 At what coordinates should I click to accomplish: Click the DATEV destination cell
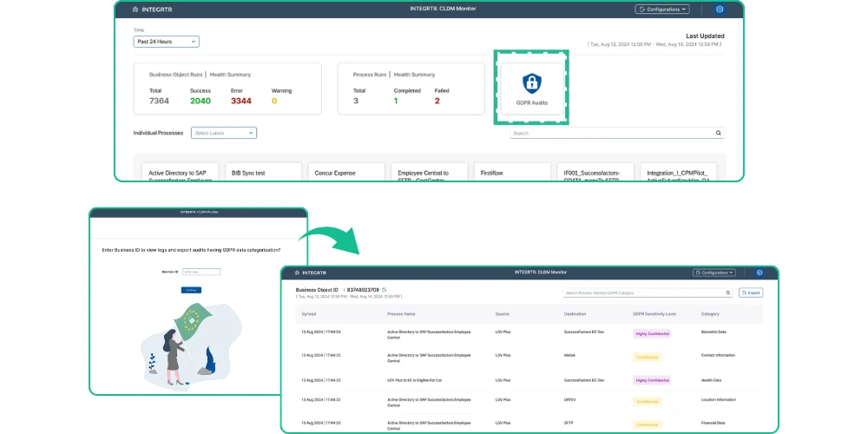click(x=570, y=399)
